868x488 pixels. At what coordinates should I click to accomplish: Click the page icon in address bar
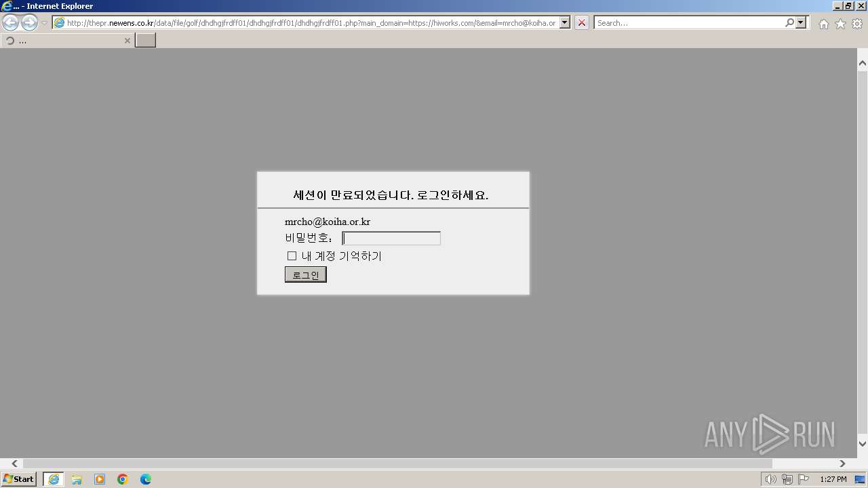pyautogui.click(x=59, y=23)
